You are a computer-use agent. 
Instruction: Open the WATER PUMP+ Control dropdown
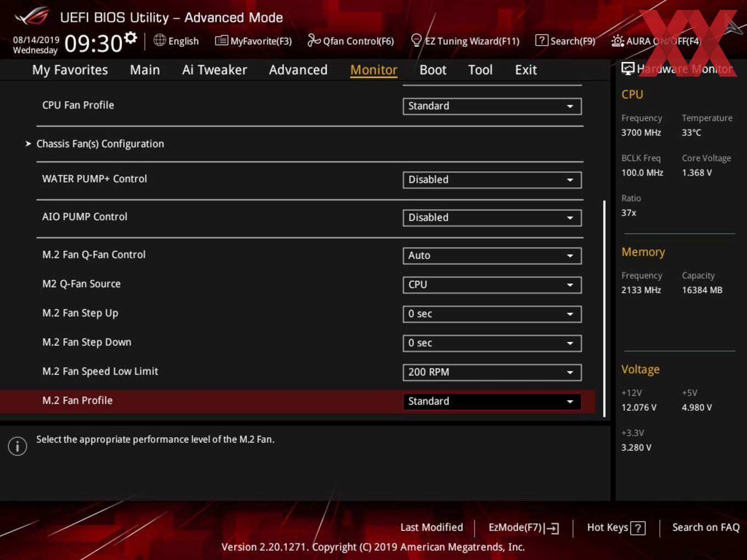492,180
